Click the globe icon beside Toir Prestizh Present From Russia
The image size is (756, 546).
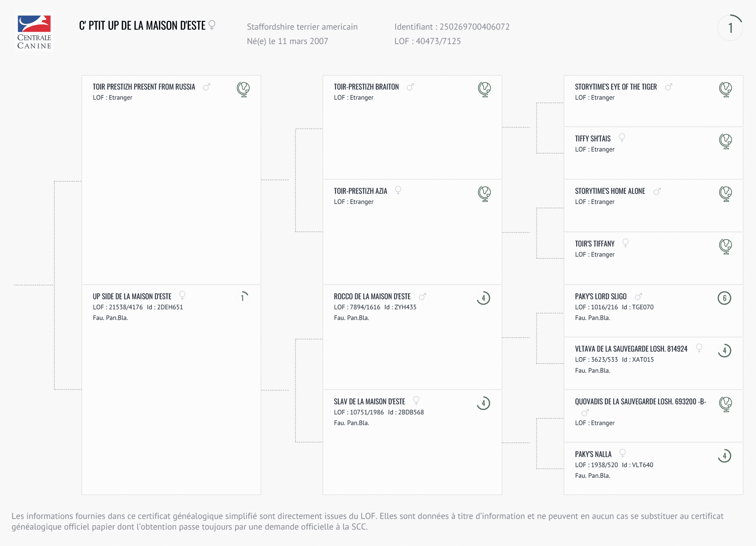click(x=243, y=90)
